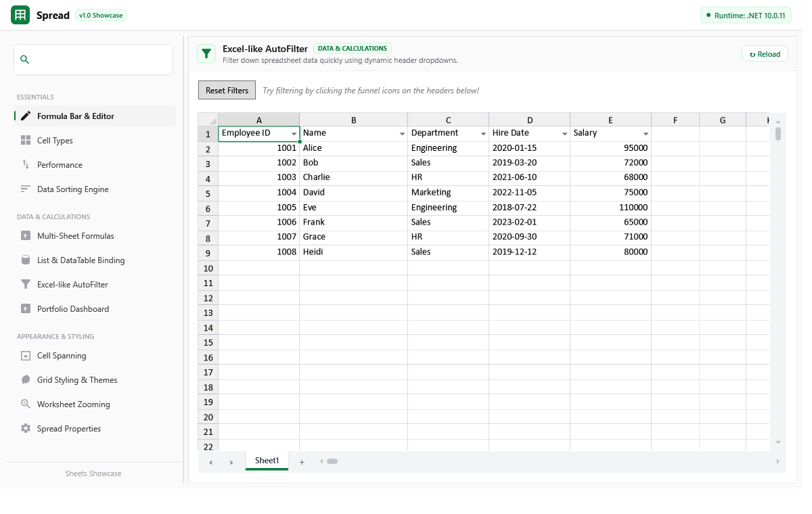The height and width of the screenshot is (514, 812).
Task: Click the scroll-down arrow of vertical scrollbar
Action: pos(778,442)
